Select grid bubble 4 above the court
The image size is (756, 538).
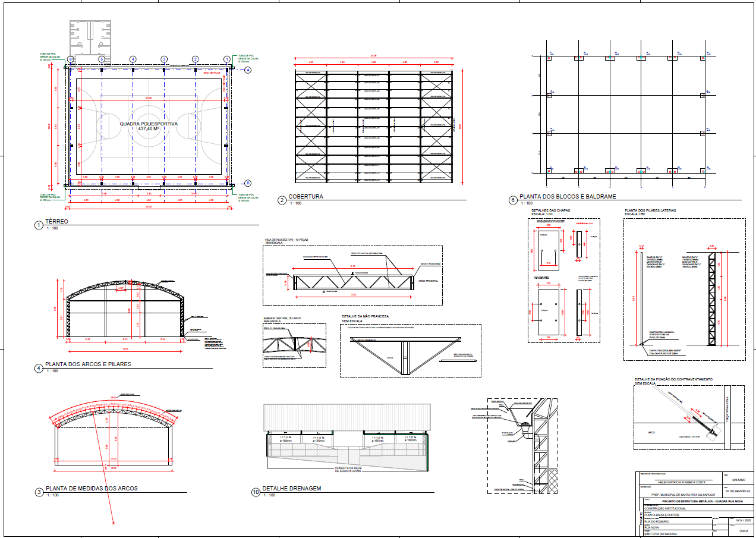pyautogui.click(x=133, y=59)
